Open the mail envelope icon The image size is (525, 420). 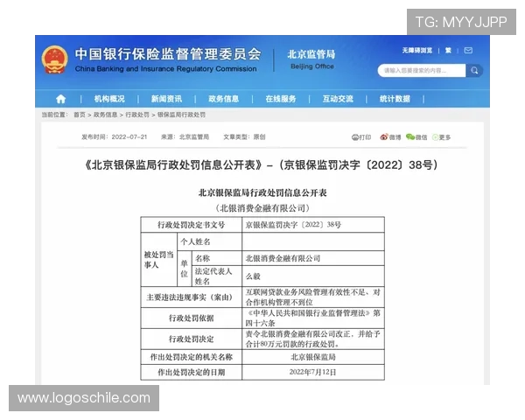click(x=468, y=51)
